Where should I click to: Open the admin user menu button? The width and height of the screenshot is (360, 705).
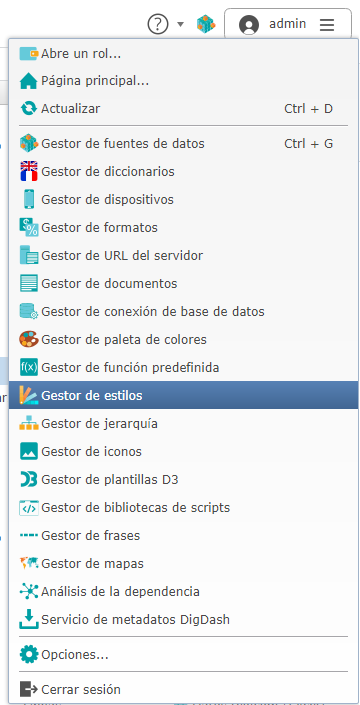click(288, 24)
